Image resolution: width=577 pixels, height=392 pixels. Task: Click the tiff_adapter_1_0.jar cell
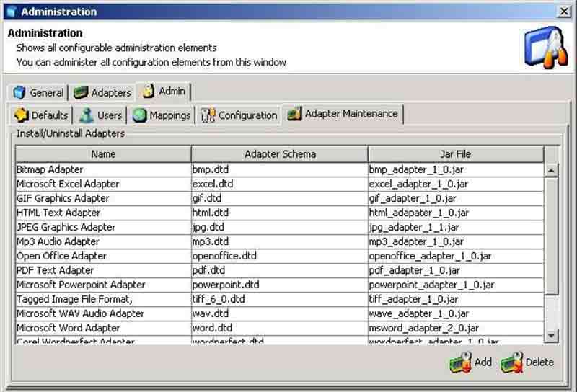456,299
